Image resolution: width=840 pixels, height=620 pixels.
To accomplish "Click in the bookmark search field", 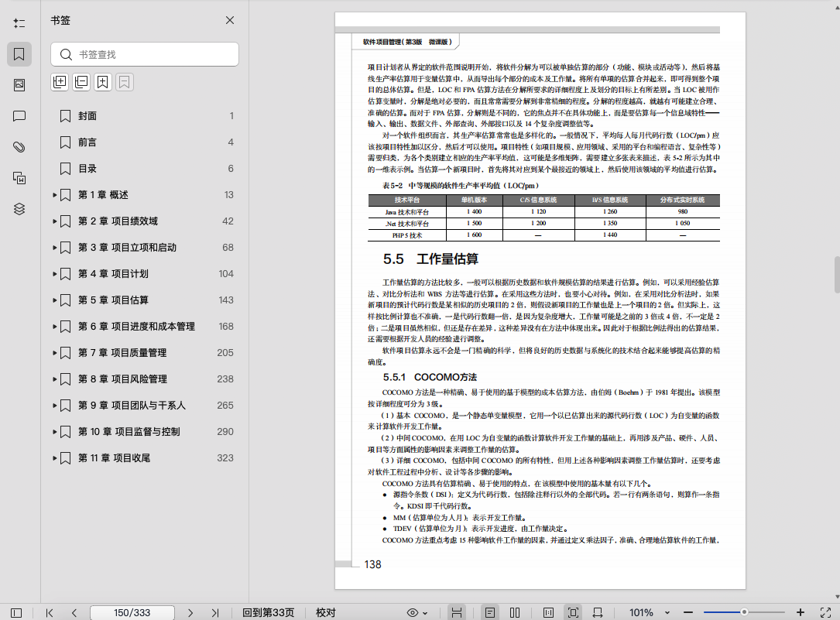I will pos(145,55).
